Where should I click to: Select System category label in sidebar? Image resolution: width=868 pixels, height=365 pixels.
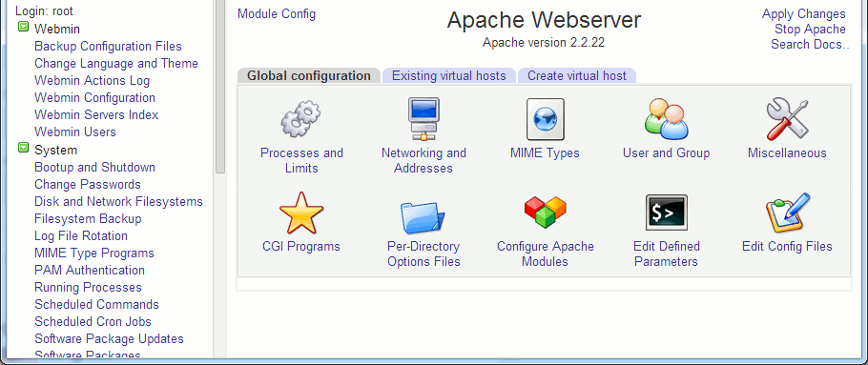point(55,150)
